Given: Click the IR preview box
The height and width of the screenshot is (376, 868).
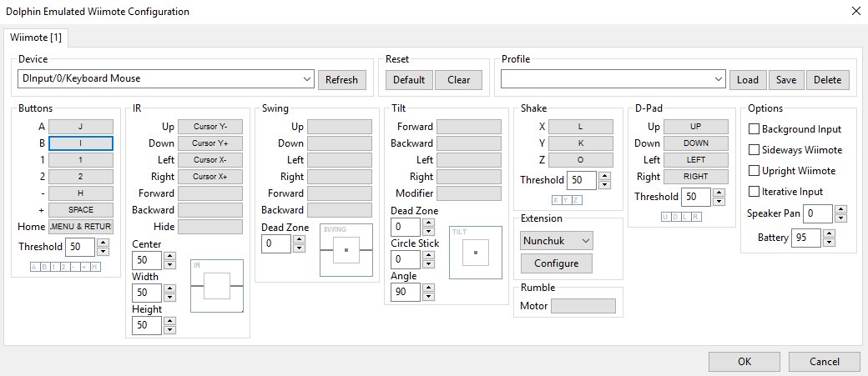Looking at the screenshot, I should [x=217, y=286].
